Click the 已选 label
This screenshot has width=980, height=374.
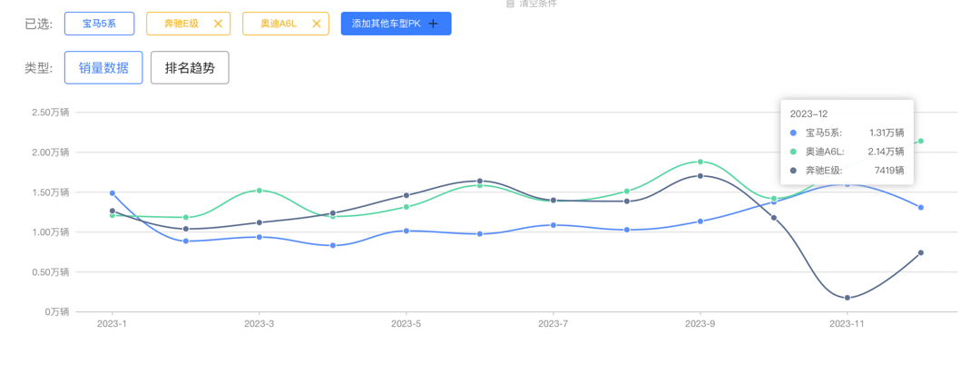(x=39, y=25)
